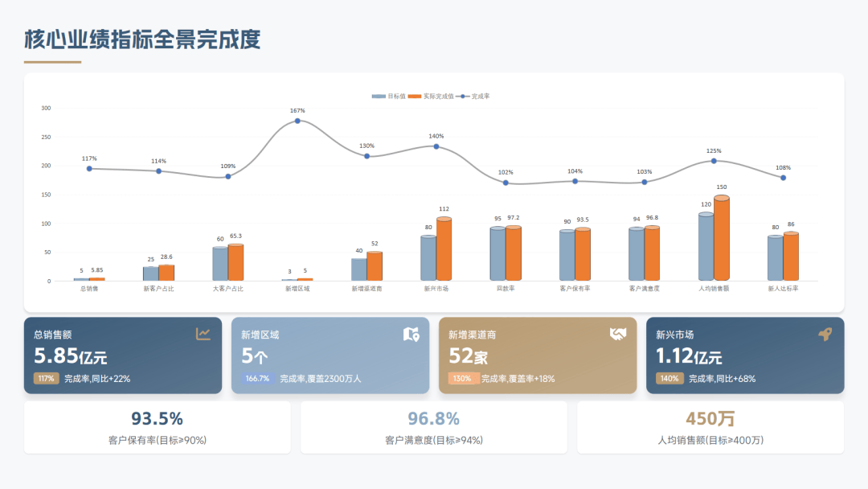Click the 117% badge in 总销售额 card
This screenshot has width=868, height=489.
[46, 379]
